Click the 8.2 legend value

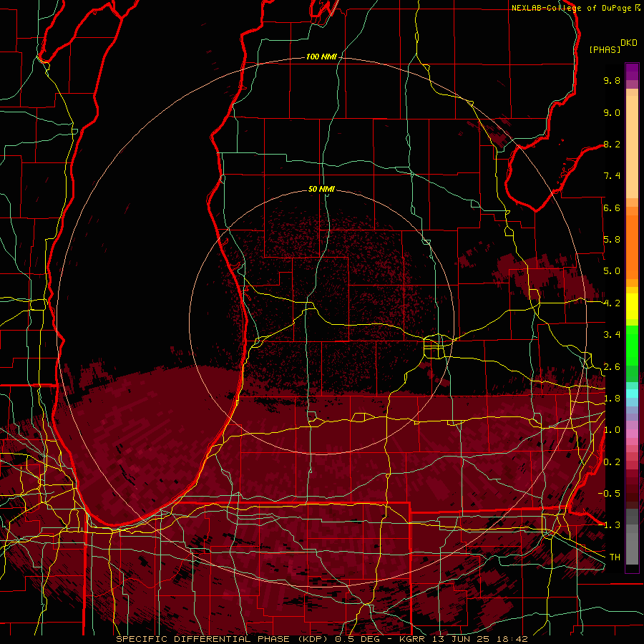[x=612, y=144]
